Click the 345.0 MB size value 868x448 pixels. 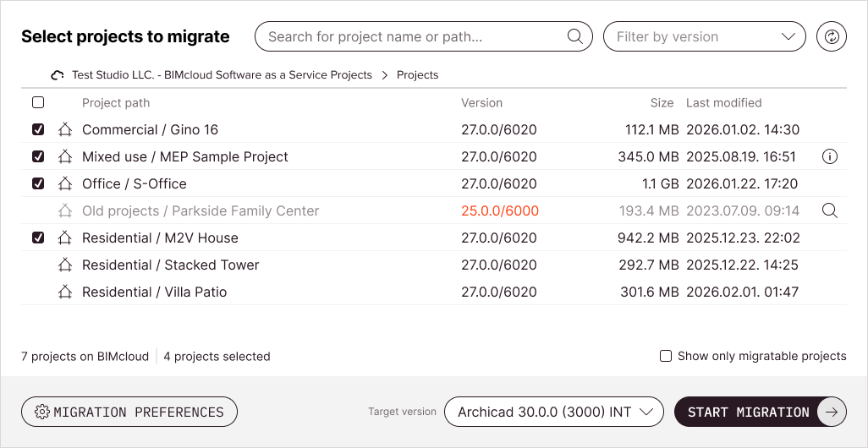click(x=648, y=156)
